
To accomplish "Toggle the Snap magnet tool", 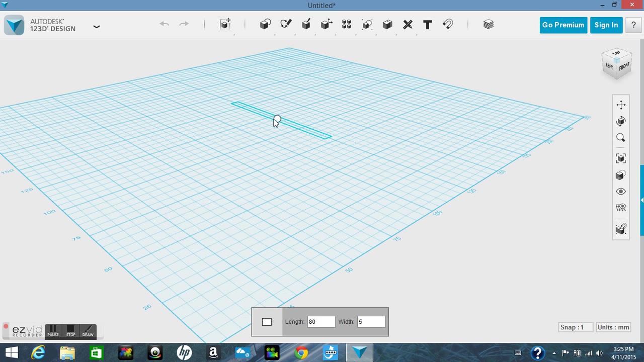I will tap(448, 24).
